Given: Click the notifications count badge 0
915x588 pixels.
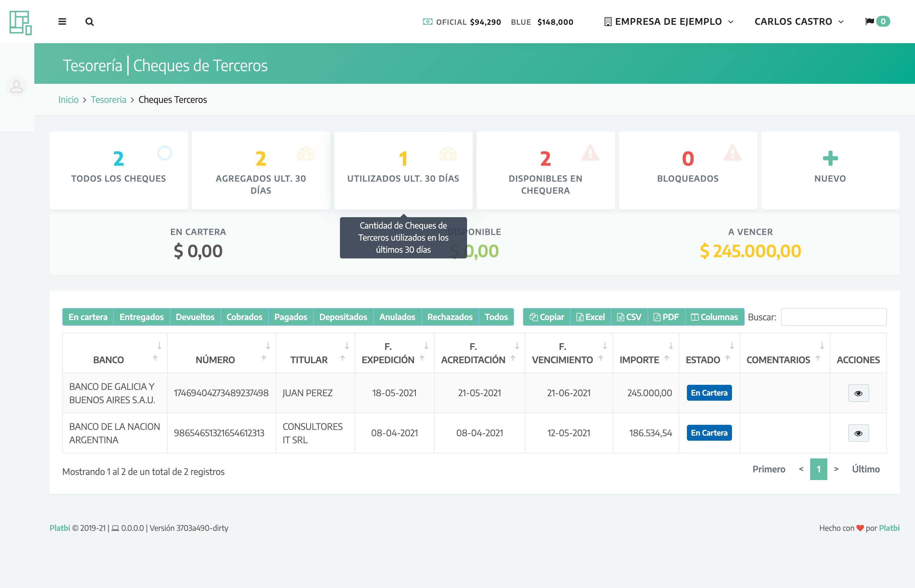Looking at the screenshot, I should click(883, 21).
